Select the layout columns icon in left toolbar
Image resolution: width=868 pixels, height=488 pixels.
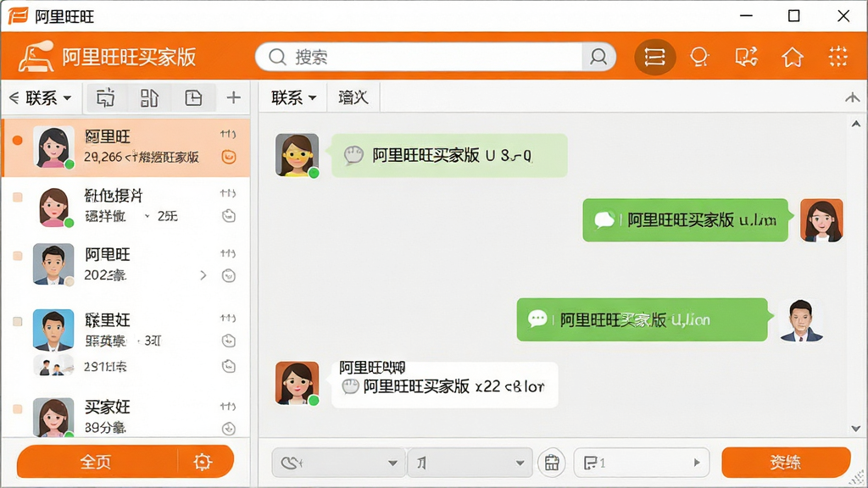coord(149,98)
